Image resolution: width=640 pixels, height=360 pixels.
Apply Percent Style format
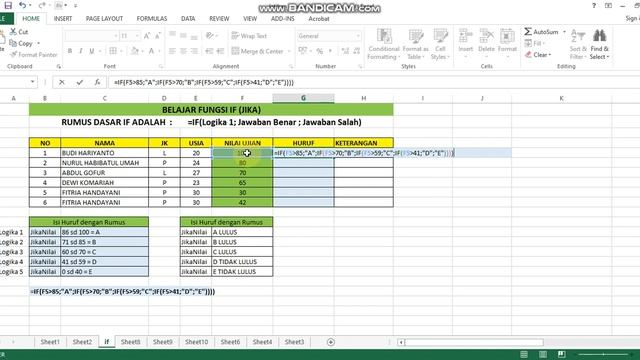[x=320, y=51]
